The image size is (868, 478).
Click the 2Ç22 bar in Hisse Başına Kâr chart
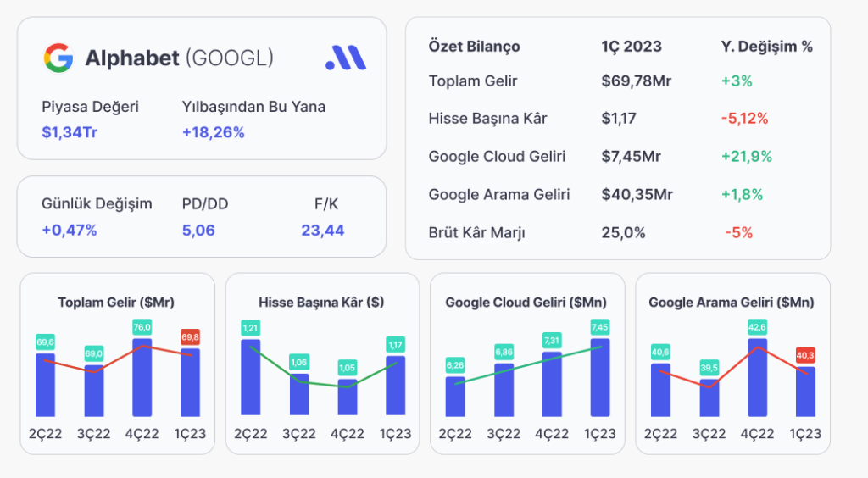click(250, 377)
